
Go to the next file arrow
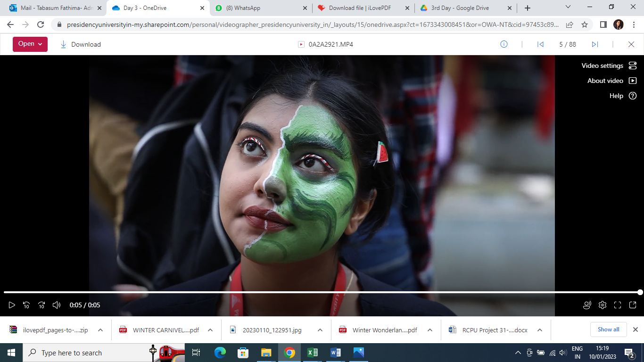point(595,44)
